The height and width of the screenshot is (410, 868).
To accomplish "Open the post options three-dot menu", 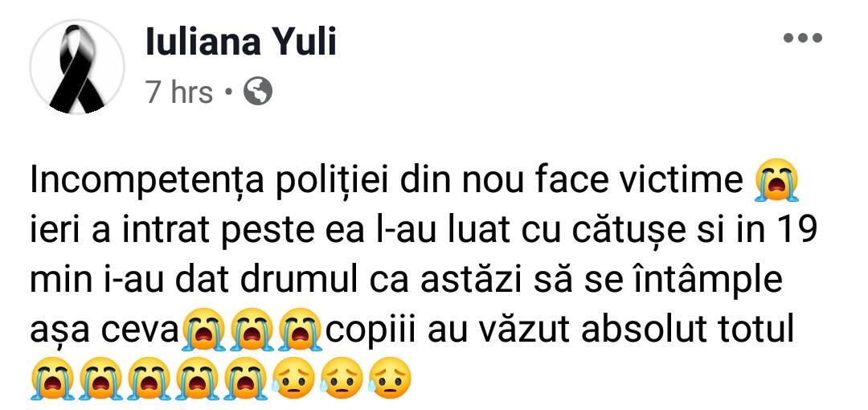I will tap(803, 39).
